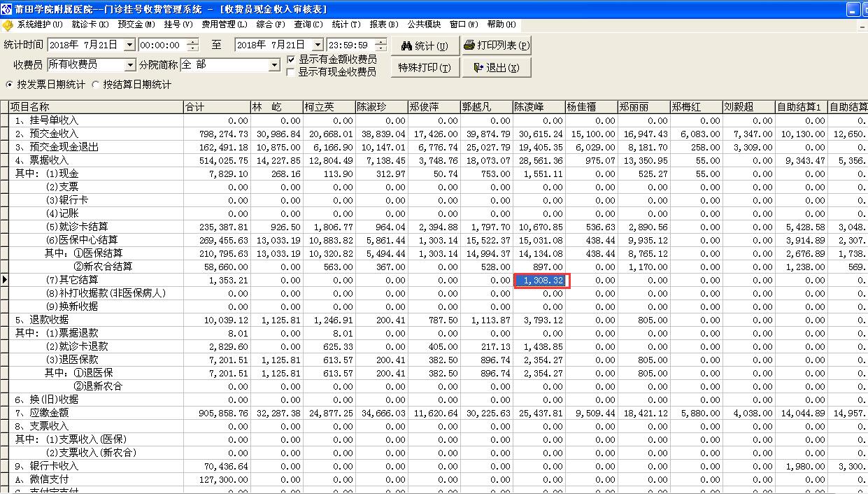Click the yellow icon left of 系统维护 menu

(8, 25)
